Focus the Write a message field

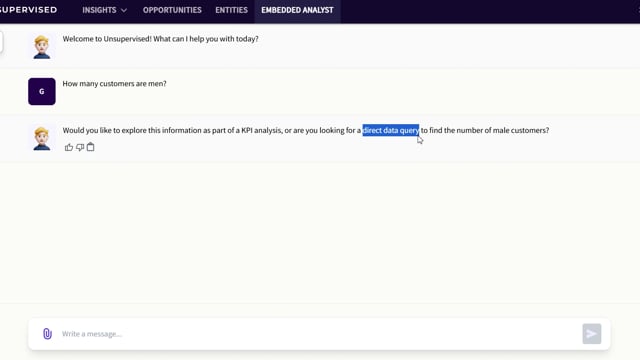click(x=318, y=334)
